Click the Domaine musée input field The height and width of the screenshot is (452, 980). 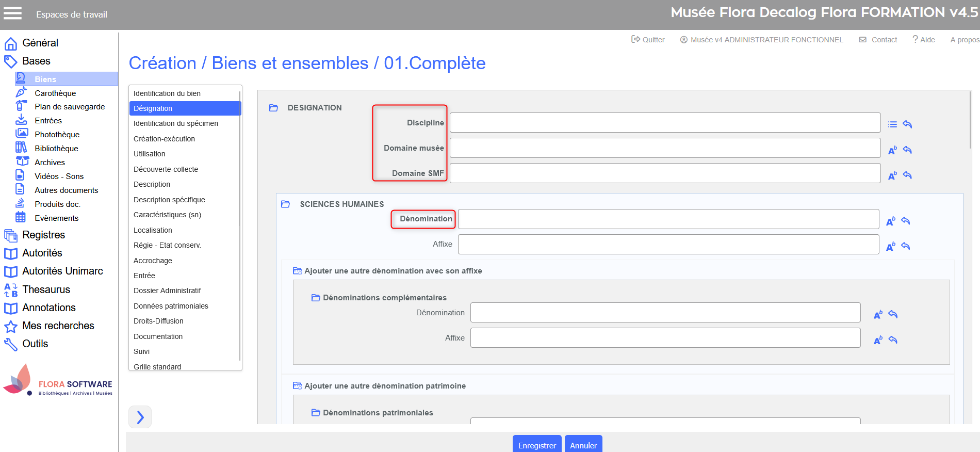click(x=665, y=148)
